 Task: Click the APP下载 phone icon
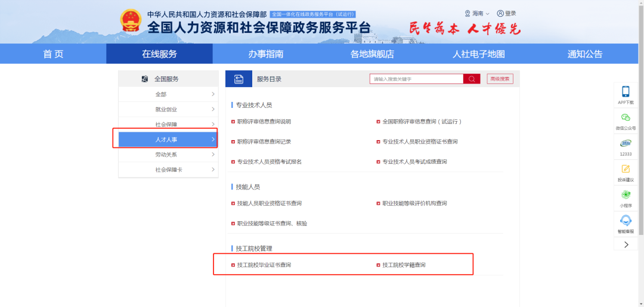626,92
